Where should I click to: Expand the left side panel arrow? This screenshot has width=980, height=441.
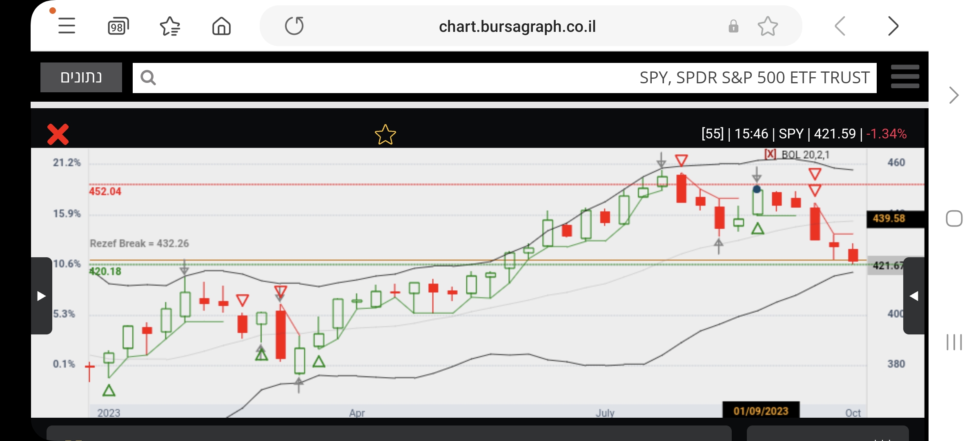pos(41,296)
